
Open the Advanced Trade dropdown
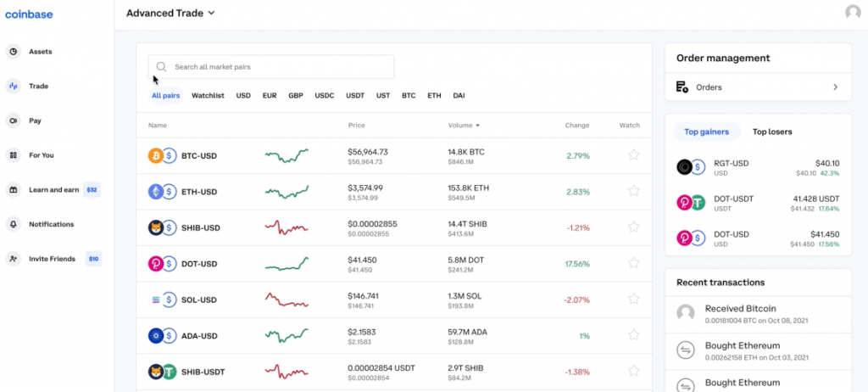170,13
